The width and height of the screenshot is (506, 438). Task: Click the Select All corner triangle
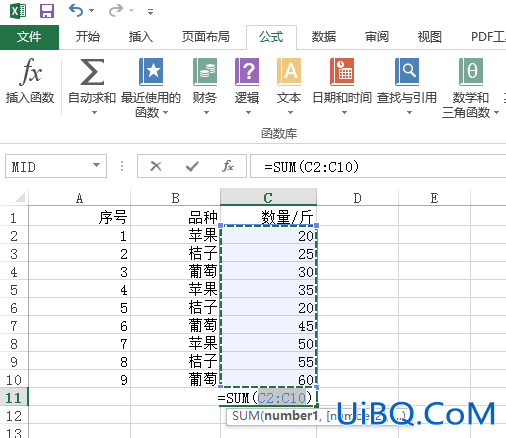(x=20, y=198)
